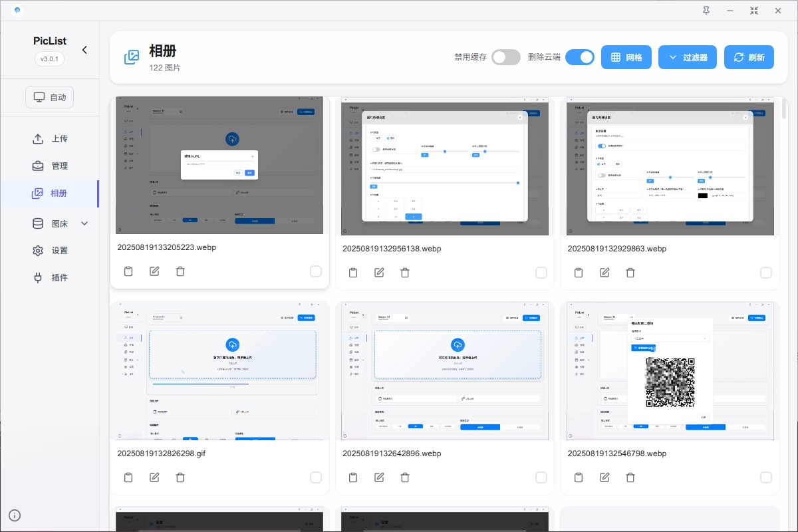Copy link for 20250819132826298.gif

click(128, 477)
